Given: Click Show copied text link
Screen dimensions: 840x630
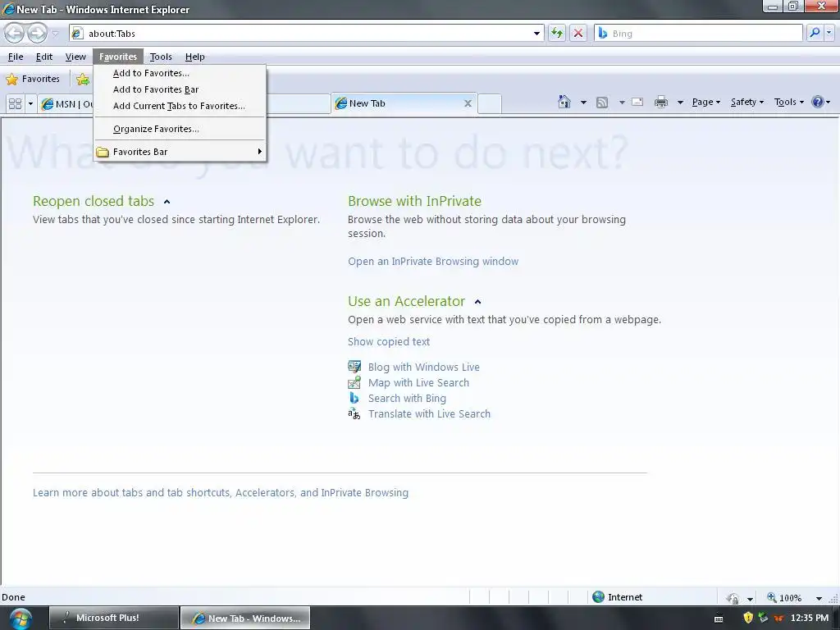Looking at the screenshot, I should coord(389,342).
